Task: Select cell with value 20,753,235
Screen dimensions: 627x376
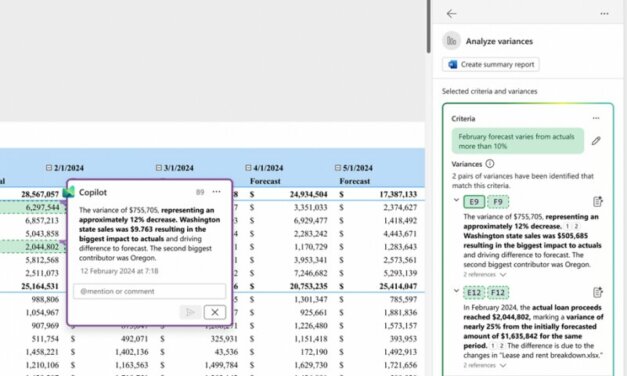Action: 308,286
